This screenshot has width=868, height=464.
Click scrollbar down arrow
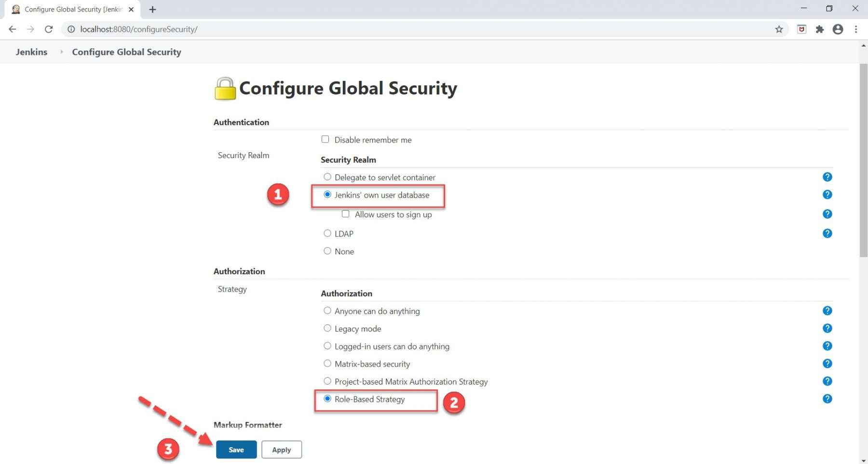[863, 461]
